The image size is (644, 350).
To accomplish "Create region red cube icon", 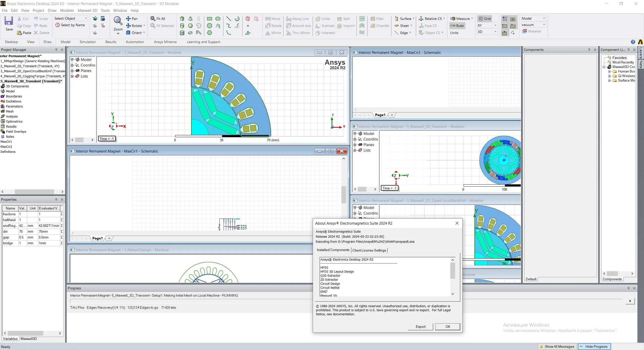I will pyautogui.click(x=248, y=19).
